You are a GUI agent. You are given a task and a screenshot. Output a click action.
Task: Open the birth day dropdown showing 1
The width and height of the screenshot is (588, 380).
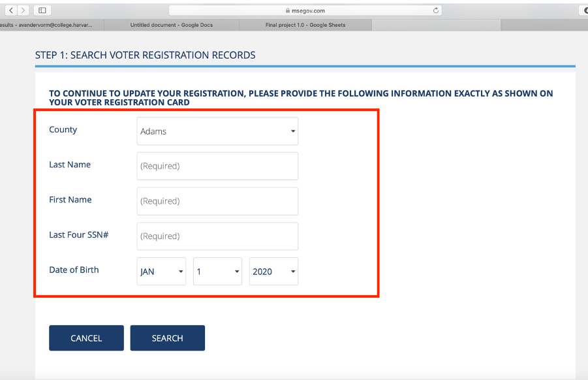[x=217, y=272]
